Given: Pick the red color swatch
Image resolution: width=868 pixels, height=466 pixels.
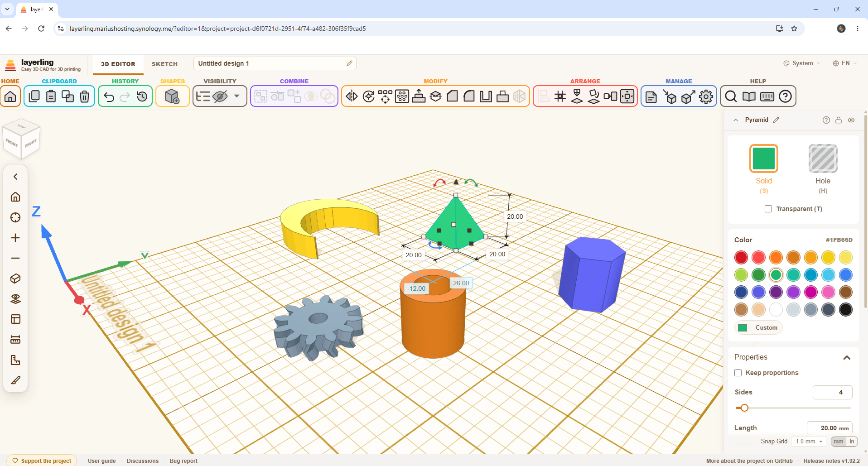Looking at the screenshot, I should (x=741, y=257).
